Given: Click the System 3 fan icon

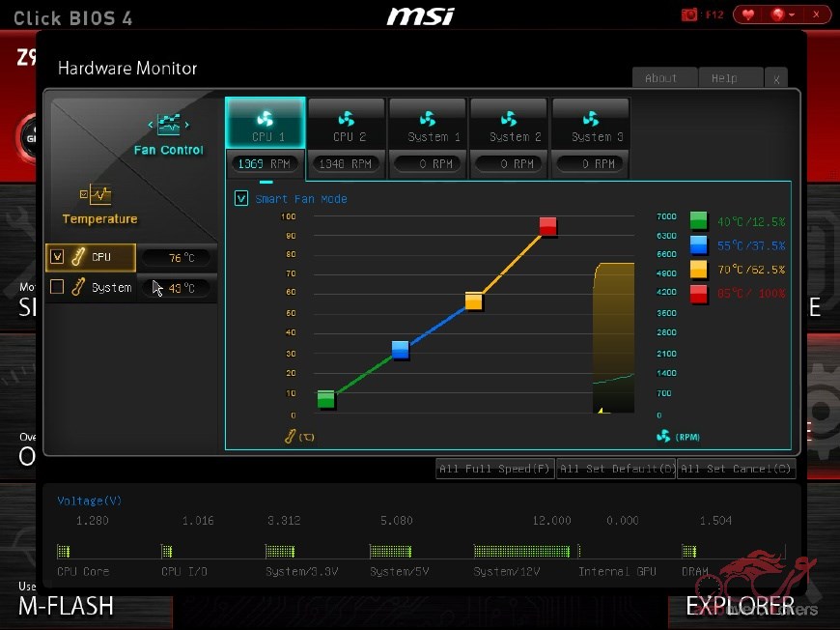Looking at the screenshot, I should click(590, 119).
